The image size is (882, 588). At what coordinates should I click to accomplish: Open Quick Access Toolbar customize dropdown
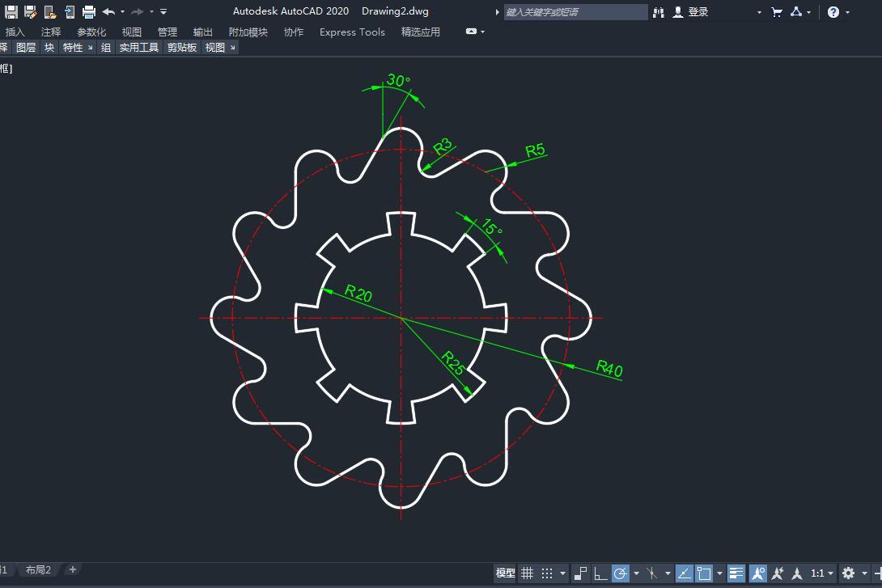163,12
